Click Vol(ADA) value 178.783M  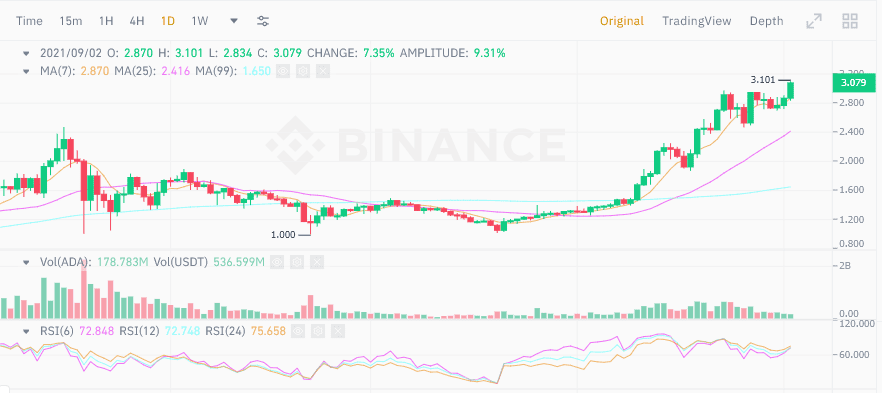click(122, 262)
